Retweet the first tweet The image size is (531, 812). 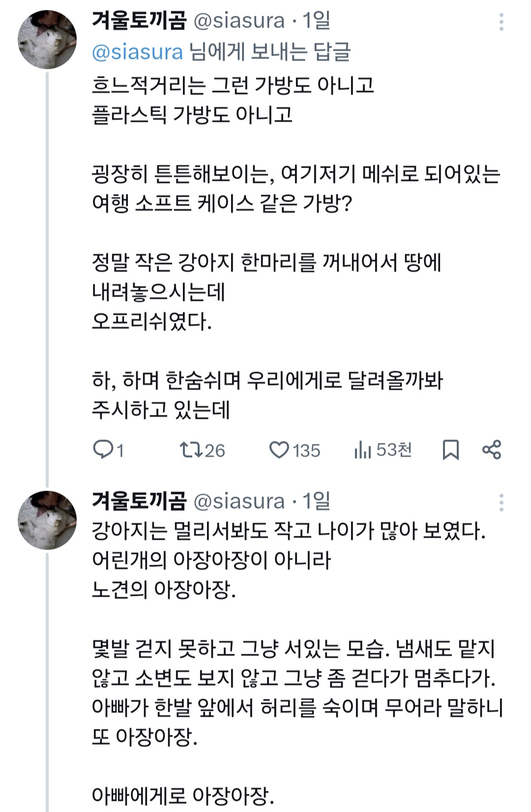click(x=190, y=449)
